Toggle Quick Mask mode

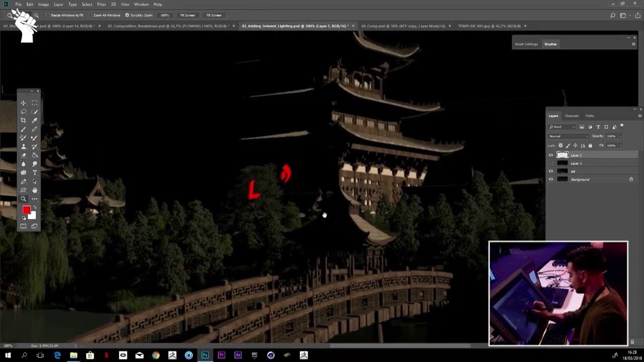pyautogui.click(x=23, y=226)
